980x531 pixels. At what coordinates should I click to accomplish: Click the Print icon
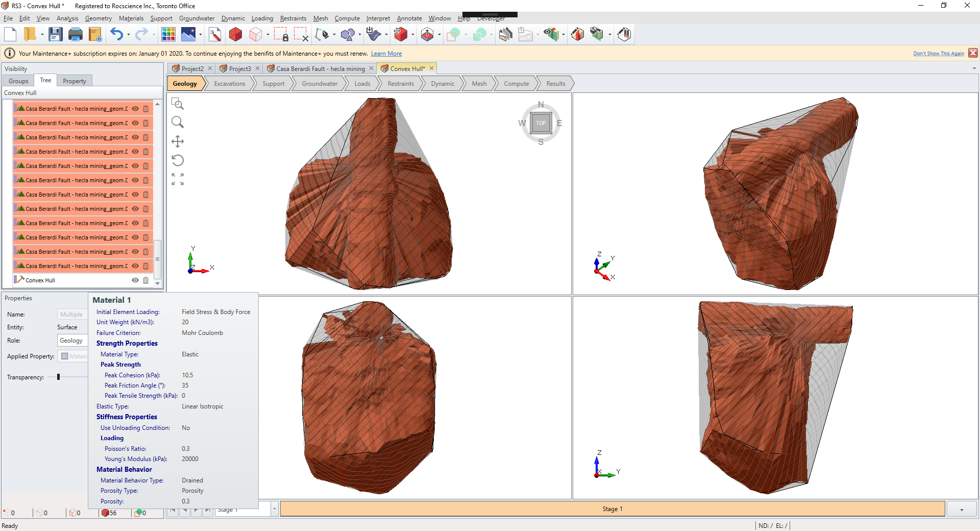(x=75, y=34)
